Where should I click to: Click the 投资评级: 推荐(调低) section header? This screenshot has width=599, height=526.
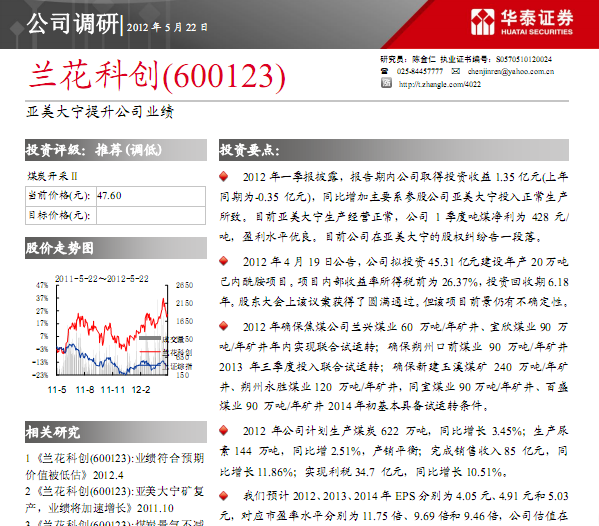pos(116,150)
